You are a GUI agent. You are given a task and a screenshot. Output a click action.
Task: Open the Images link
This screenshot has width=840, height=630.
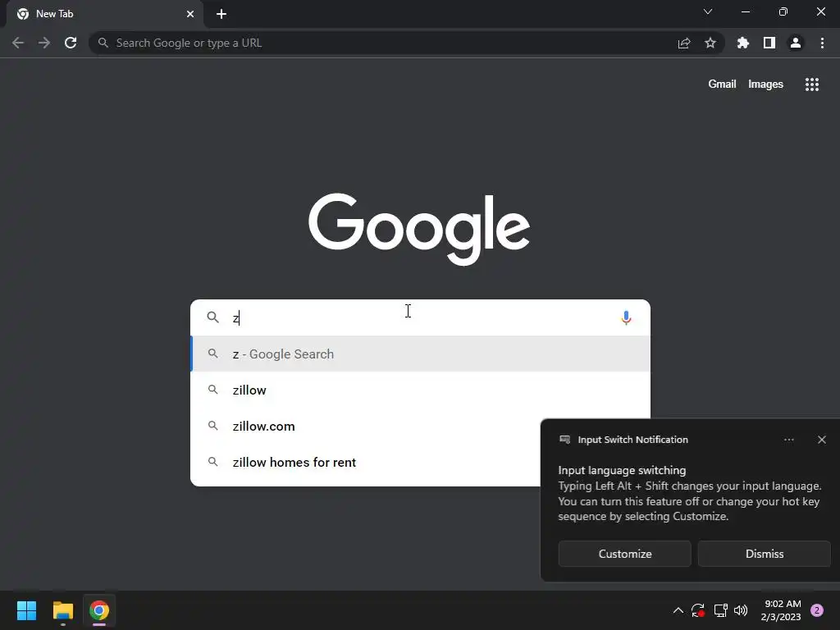[765, 84]
